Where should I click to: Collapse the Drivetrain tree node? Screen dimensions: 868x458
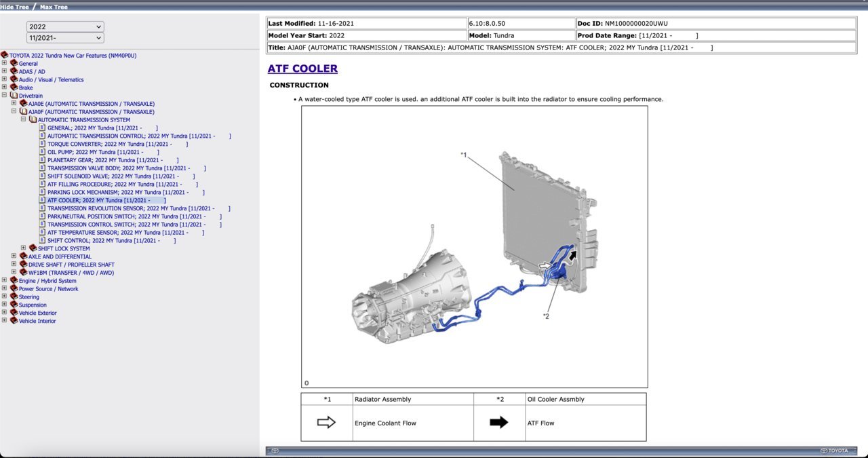pos(4,96)
